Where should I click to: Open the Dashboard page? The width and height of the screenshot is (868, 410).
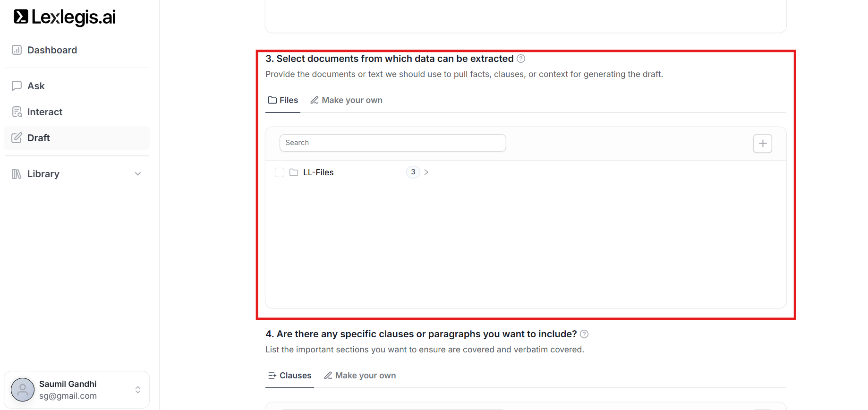(52, 50)
